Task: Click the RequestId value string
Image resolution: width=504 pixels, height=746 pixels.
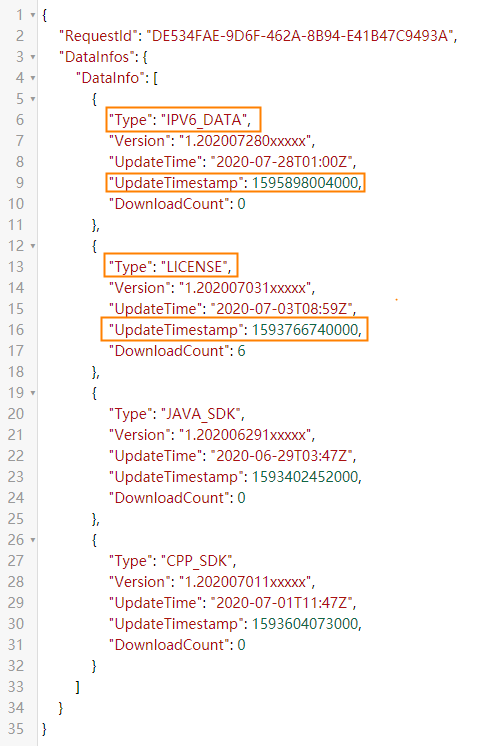Action: pyautogui.click(x=299, y=36)
